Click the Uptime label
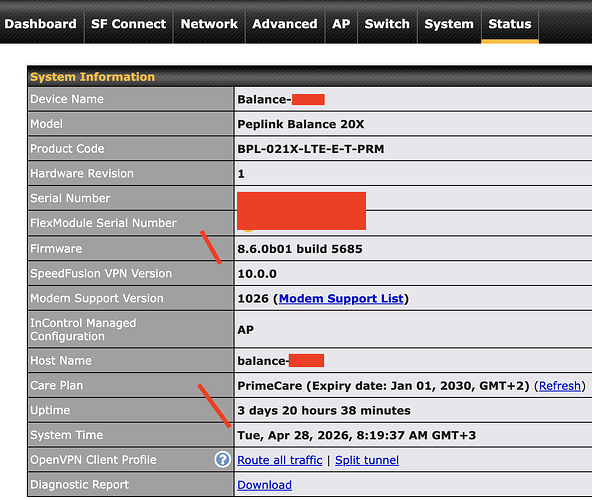 click(50, 410)
